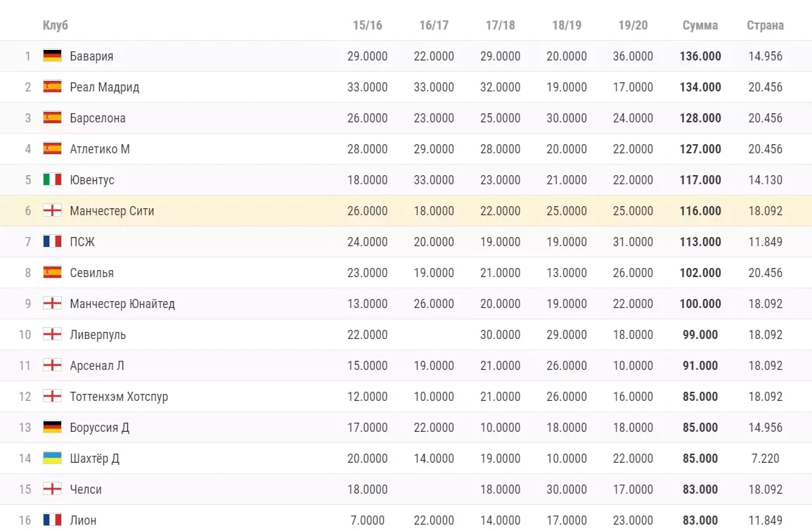
Task: Click the flag next to Атлетико М
Action: coord(52,148)
